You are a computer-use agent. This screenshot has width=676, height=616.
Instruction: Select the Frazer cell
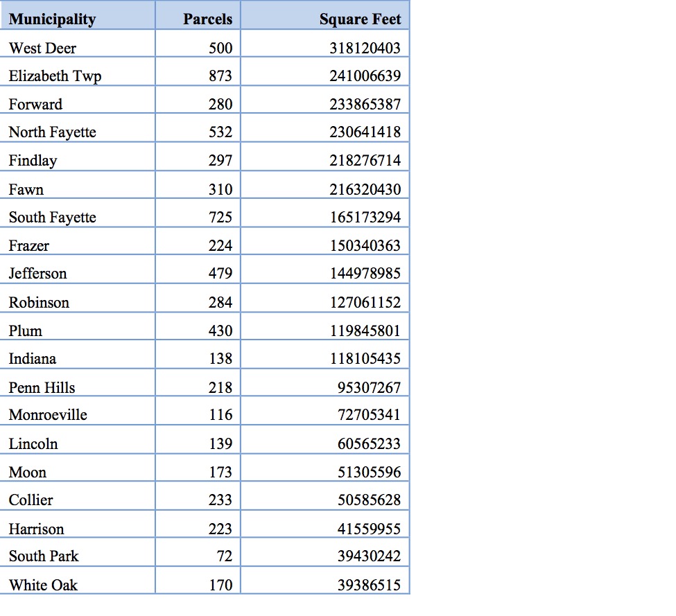[29, 245]
